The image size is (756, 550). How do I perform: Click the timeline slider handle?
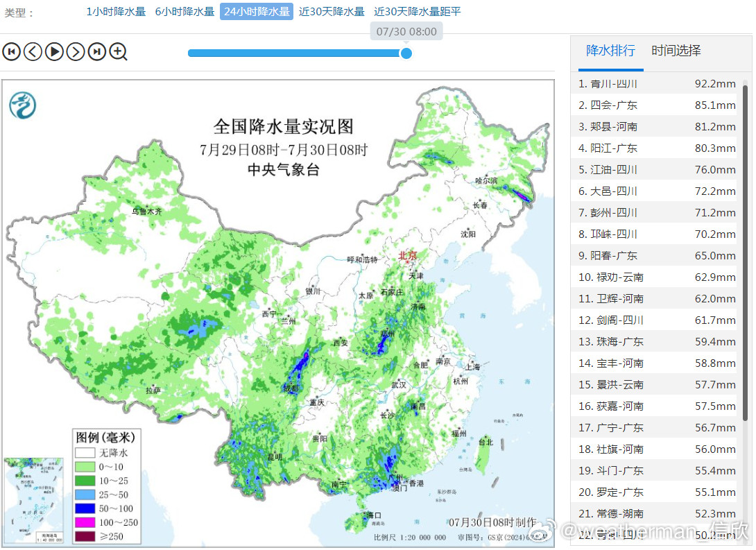pyautogui.click(x=406, y=53)
